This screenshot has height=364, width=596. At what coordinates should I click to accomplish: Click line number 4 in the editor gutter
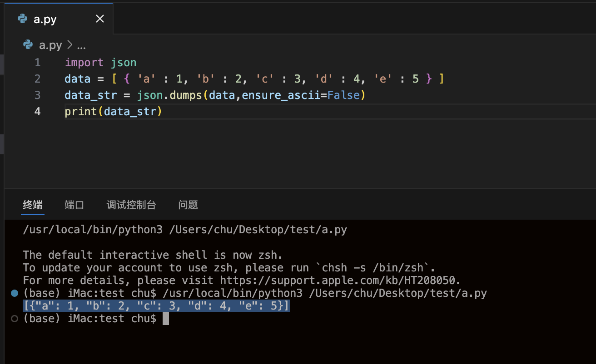pyautogui.click(x=37, y=111)
